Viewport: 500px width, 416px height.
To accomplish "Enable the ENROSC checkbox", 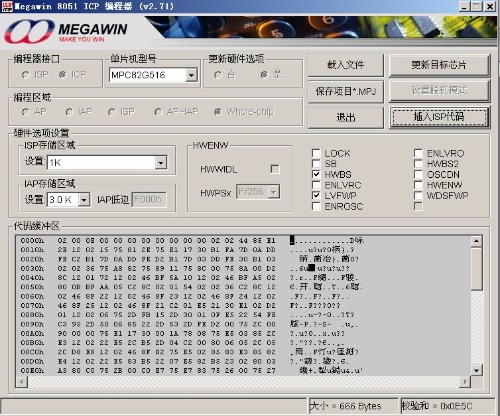I will [316, 206].
